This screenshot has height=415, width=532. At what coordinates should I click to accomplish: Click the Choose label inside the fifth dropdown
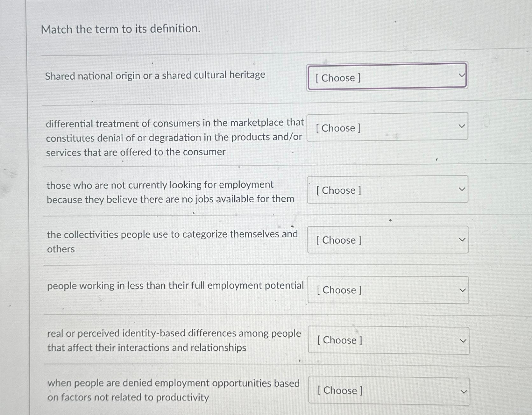[339, 290]
